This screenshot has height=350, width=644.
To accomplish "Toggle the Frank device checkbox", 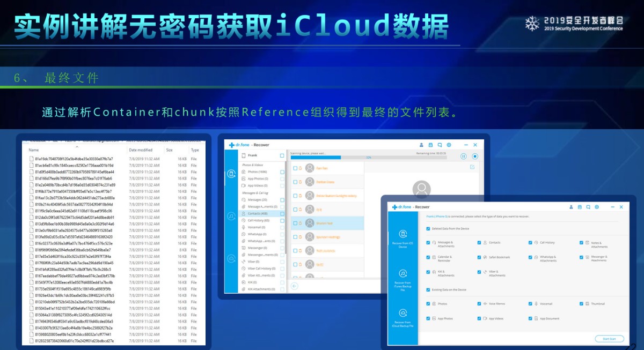I will (x=282, y=155).
